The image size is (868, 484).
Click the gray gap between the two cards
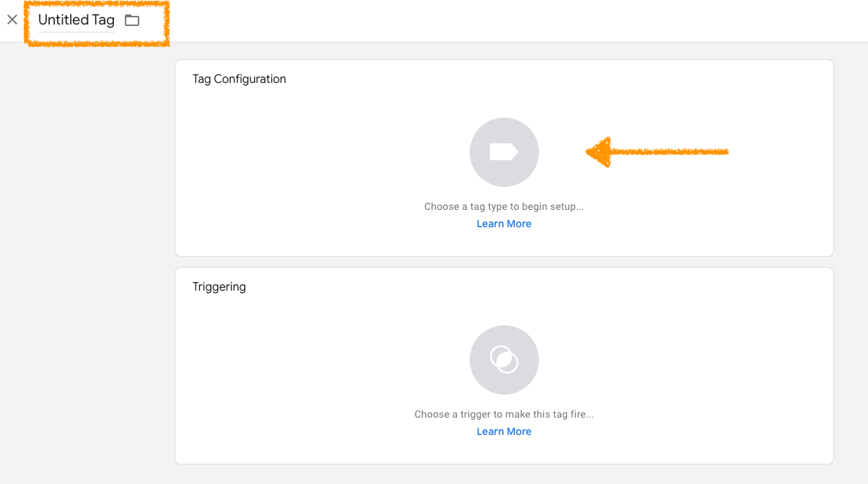[x=504, y=262]
